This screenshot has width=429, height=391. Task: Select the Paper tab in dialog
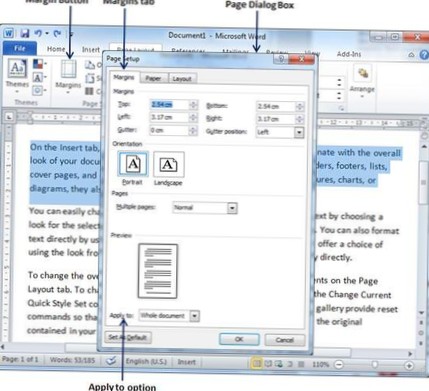(x=153, y=78)
